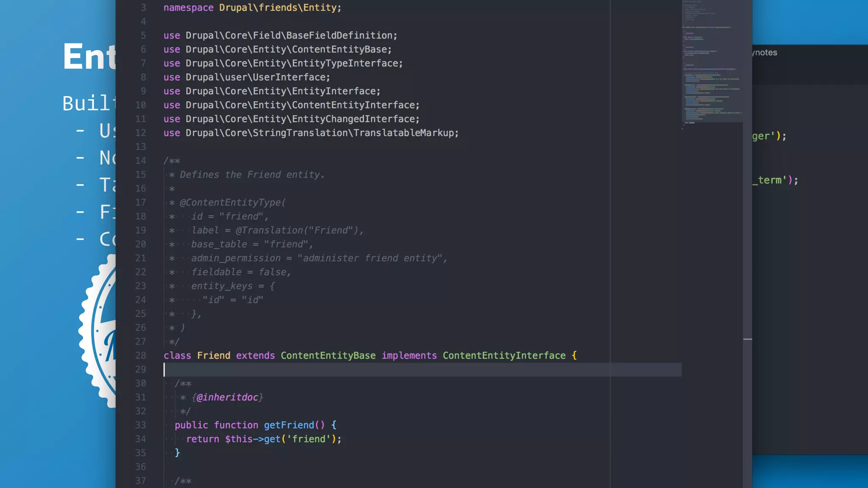Viewport: 868px width, 488px height.
Task: Place cursor on empty line 29
Action: (423, 369)
